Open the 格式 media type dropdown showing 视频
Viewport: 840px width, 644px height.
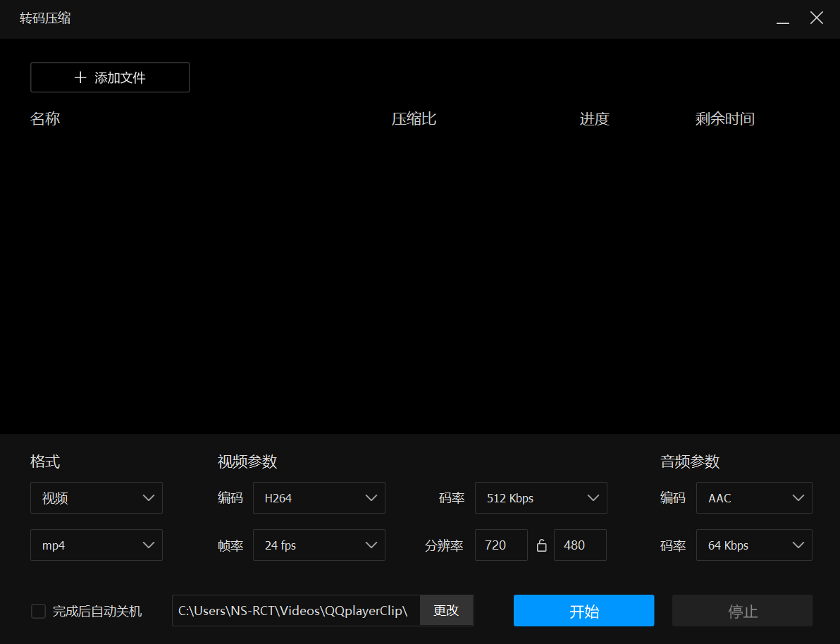pos(96,497)
